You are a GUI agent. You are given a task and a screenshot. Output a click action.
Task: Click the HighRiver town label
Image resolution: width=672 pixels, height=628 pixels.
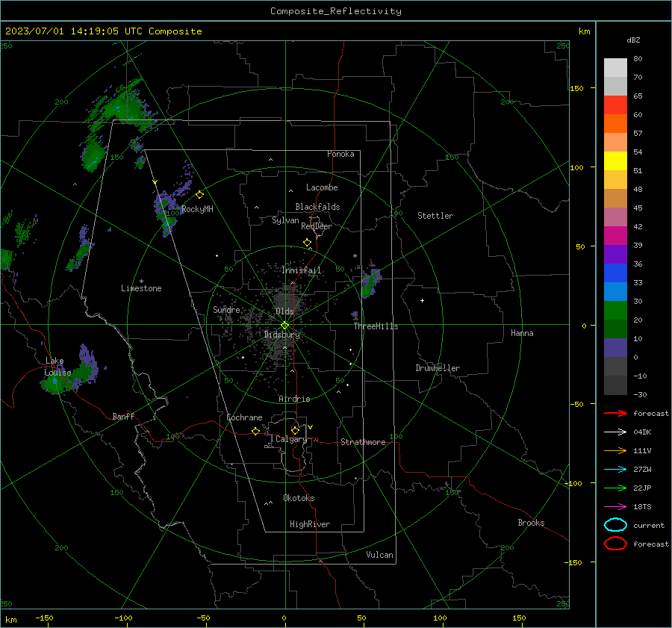[x=310, y=524]
